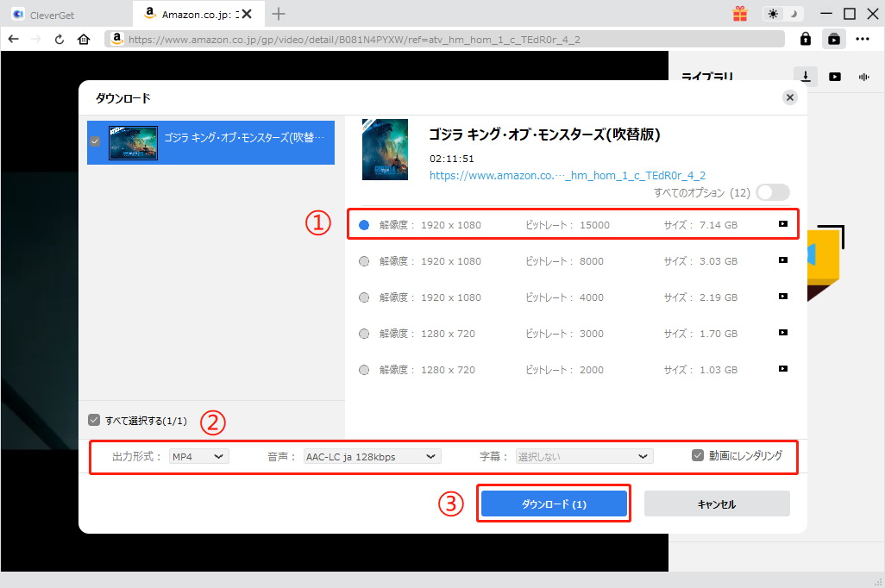
Task: Go to the home page icon
Action: (x=84, y=39)
